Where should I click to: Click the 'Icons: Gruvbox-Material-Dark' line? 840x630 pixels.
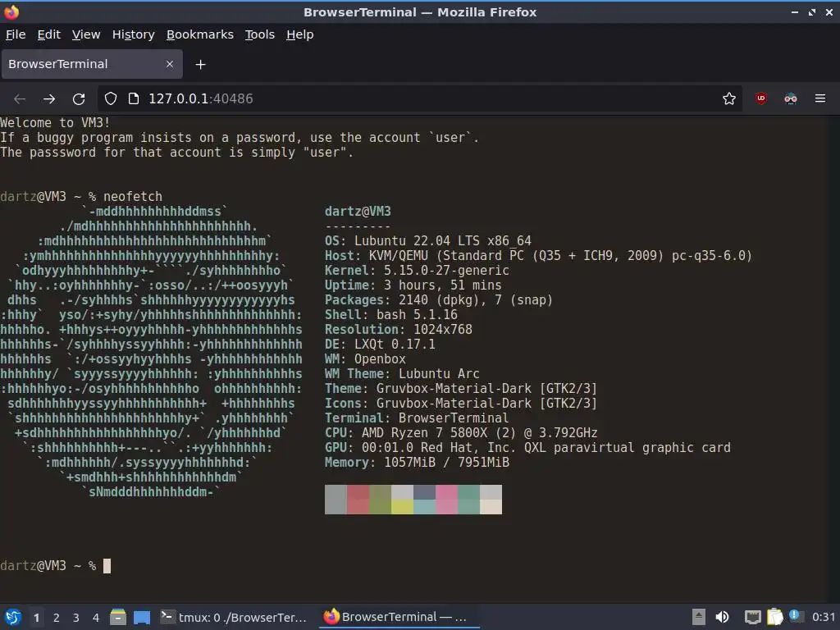point(461,404)
